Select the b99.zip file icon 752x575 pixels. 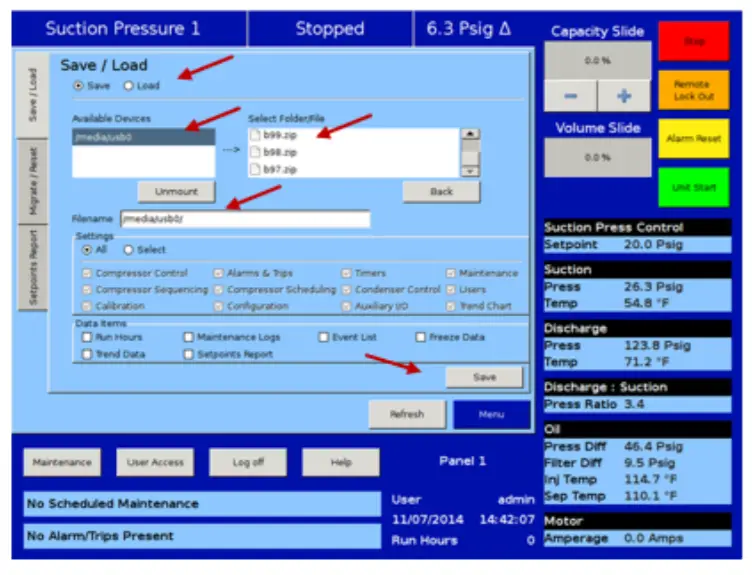pos(255,135)
